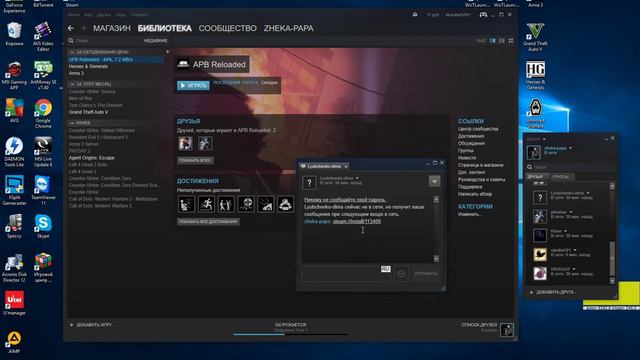Open the chat options dropdown button
The image size is (640, 360).
click(x=434, y=181)
